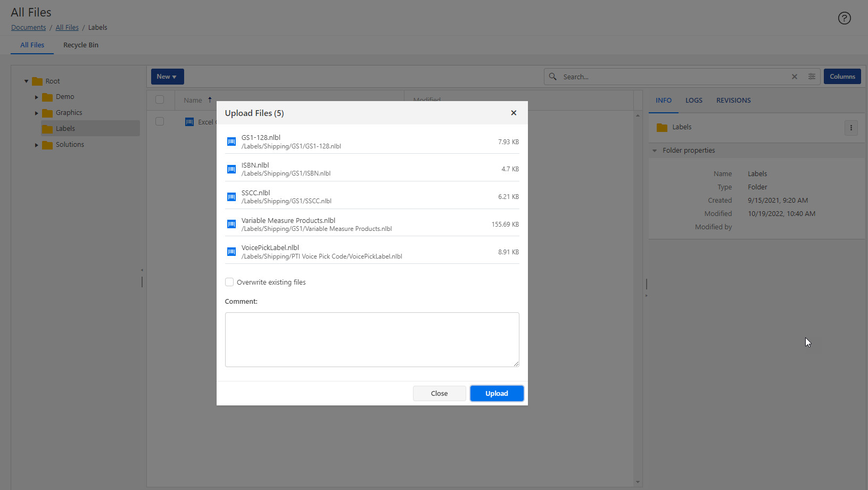This screenshot has width=868, height=490.
Task: Open the INFO tab
Action: (x=663, y=101)
